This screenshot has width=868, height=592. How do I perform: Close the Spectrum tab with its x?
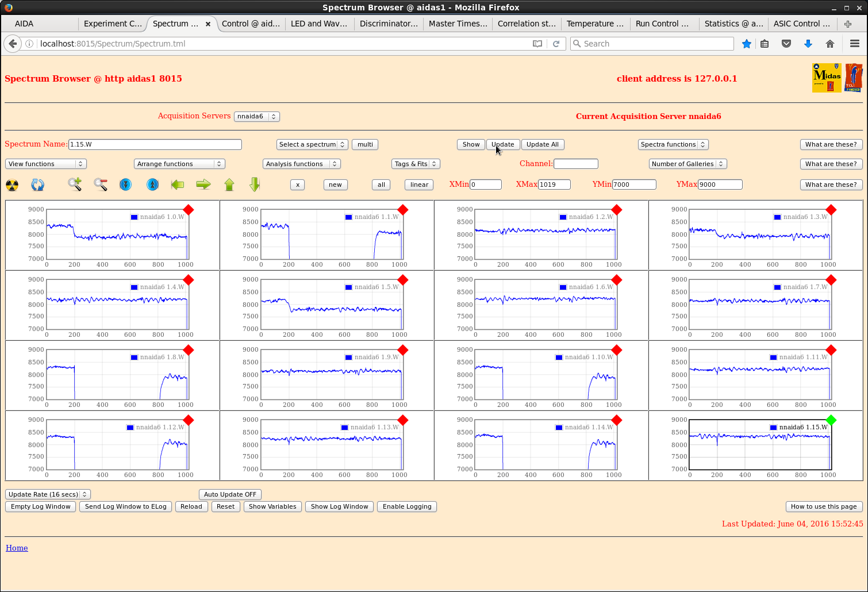[208, 24]
